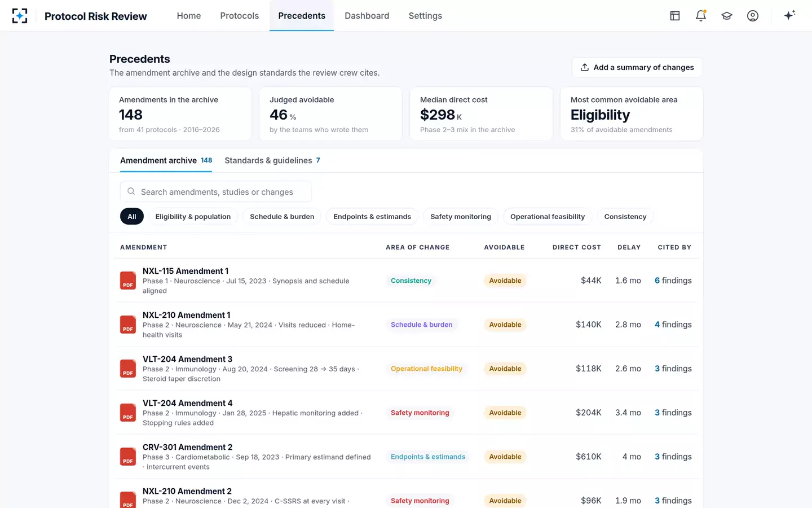Click the Most common avoidable area card

point(632,113)
